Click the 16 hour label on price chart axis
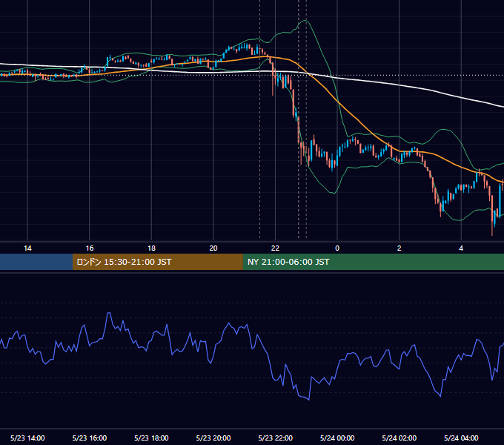Viewport: 504px width, 445px height. pos(90,248)
